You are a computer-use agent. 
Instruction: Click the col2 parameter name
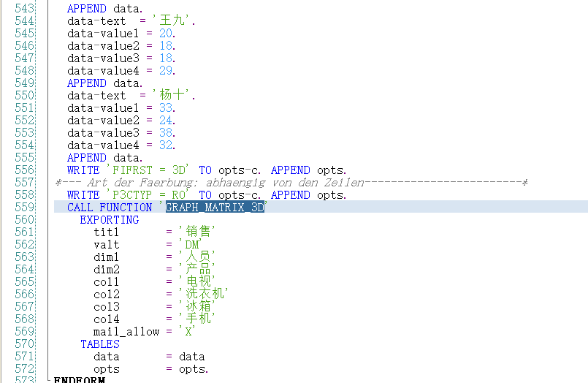coord(106,295)
